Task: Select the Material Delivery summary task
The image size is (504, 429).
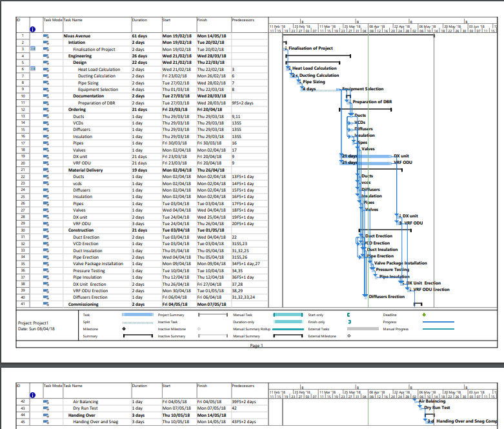Action: (85, 170)
